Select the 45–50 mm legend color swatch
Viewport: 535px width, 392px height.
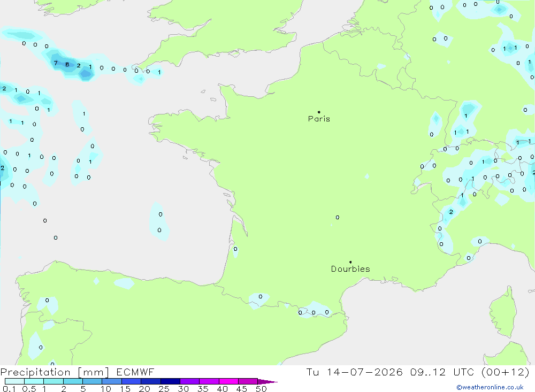click(248, 381)
